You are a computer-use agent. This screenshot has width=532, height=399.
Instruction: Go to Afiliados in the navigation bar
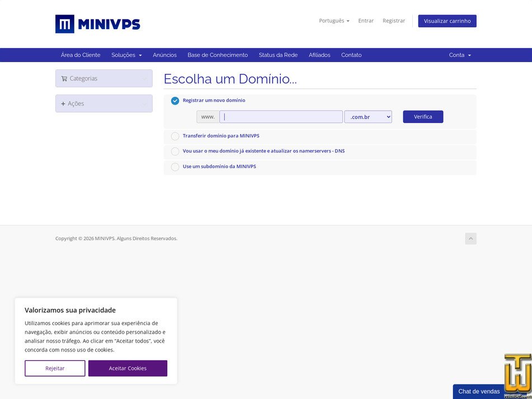pos(319,55)
